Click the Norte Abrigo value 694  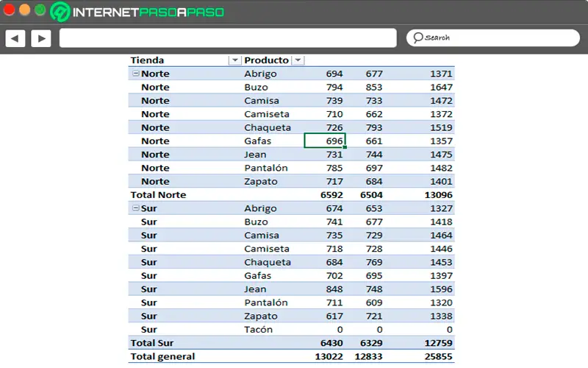coord(334,74)
